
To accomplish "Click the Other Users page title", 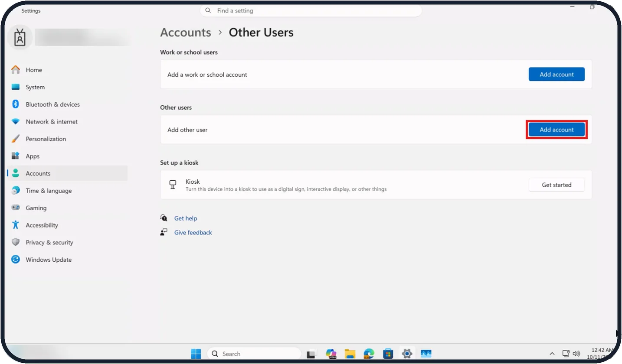I will [x=261, y=32].
